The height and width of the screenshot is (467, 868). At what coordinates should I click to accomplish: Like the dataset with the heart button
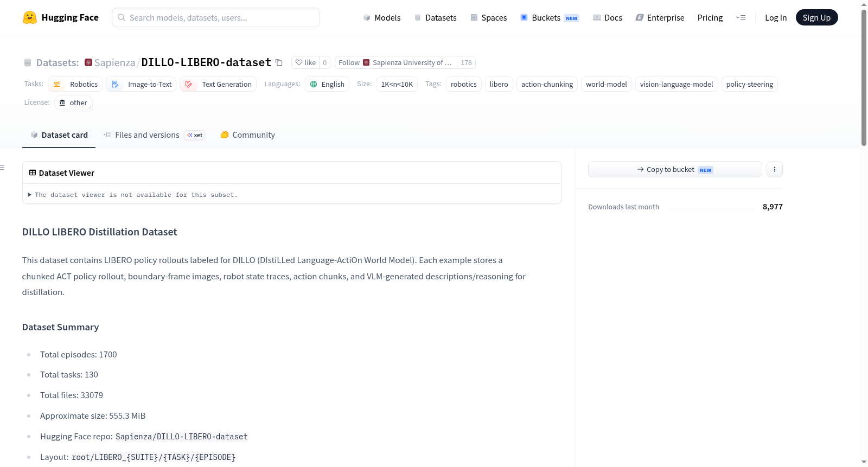[x=305, y=62]
